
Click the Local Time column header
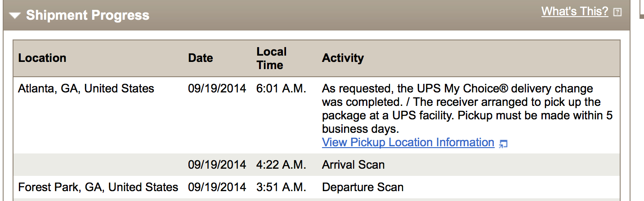point(271,58)
